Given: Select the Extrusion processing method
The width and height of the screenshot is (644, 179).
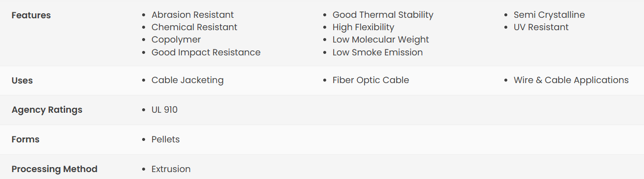Looking at the screenshot, I should tap(171, 169).
